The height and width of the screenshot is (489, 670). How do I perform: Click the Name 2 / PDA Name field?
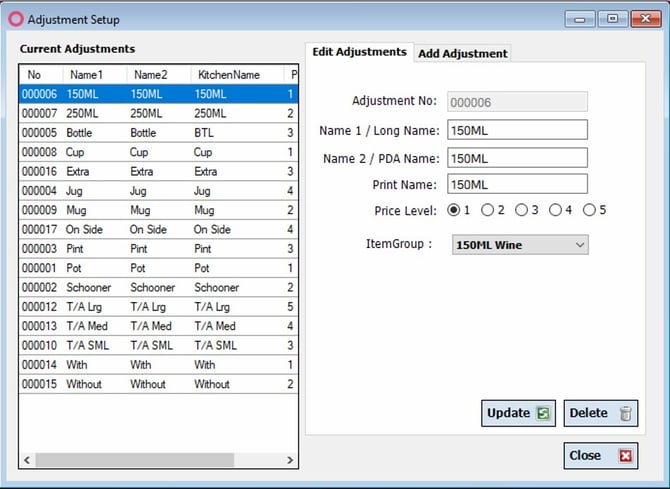coord(517,158)
